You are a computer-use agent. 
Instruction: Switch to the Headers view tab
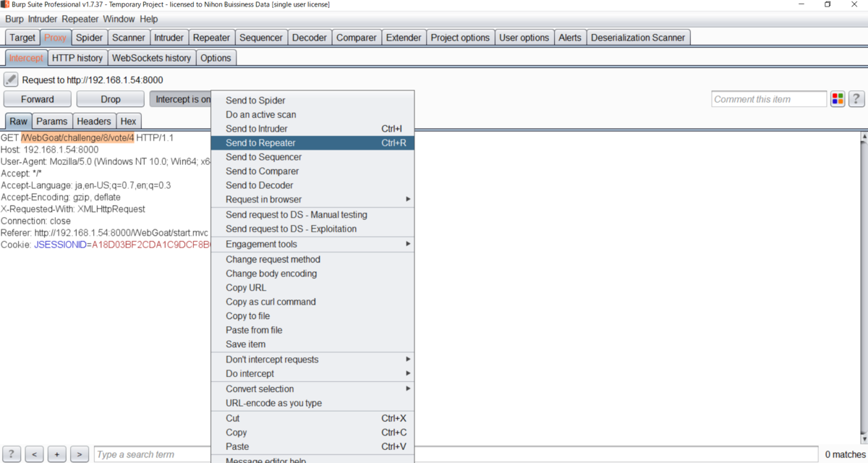[94, 122]
